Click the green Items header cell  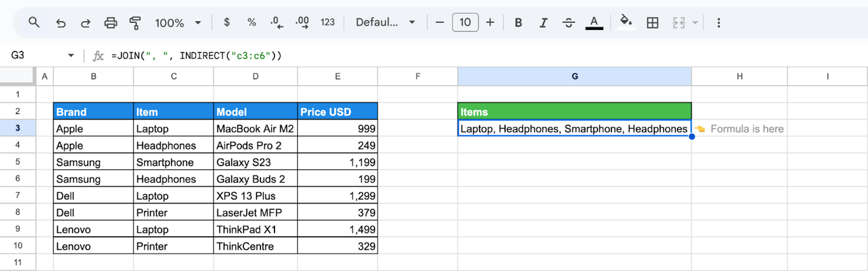tap(574, 112)
